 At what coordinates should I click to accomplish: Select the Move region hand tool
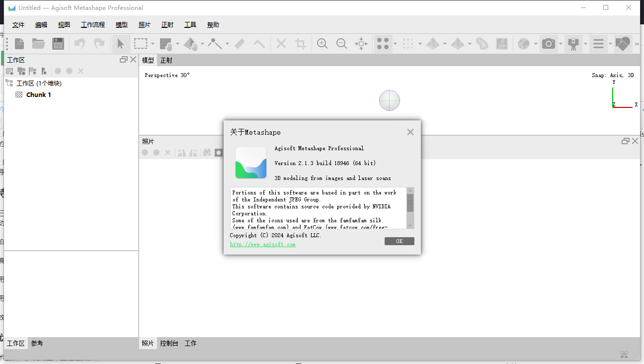click(166, 44)
